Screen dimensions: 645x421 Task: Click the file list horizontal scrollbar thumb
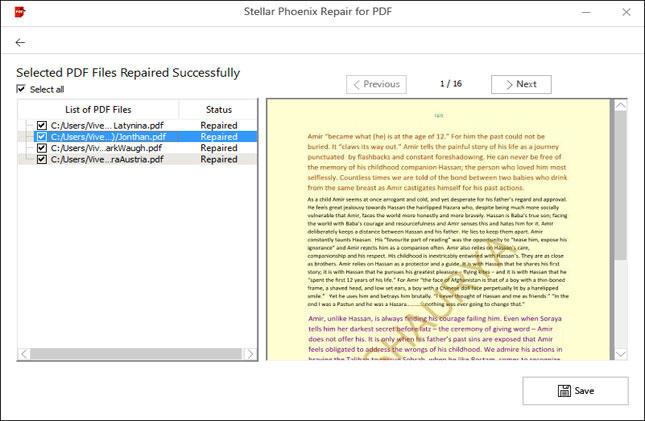[x=136, y=354]
